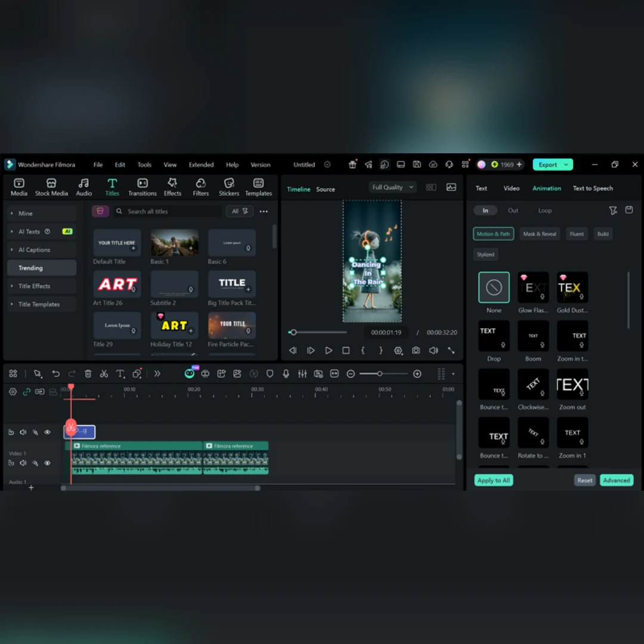The image size is (644, 644).
Task: Click the preview volume speaker icon
Action: coord(434,351)
